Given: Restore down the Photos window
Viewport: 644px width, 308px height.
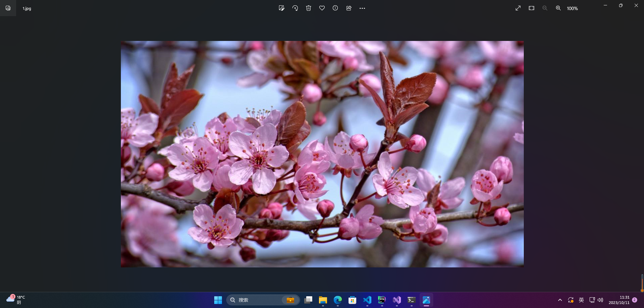Looking at the screenshot, I should pos(621,5).
